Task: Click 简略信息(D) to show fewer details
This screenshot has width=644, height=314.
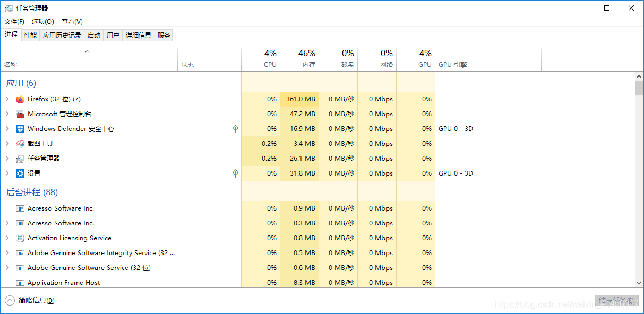Action: [x=37, y=301]
